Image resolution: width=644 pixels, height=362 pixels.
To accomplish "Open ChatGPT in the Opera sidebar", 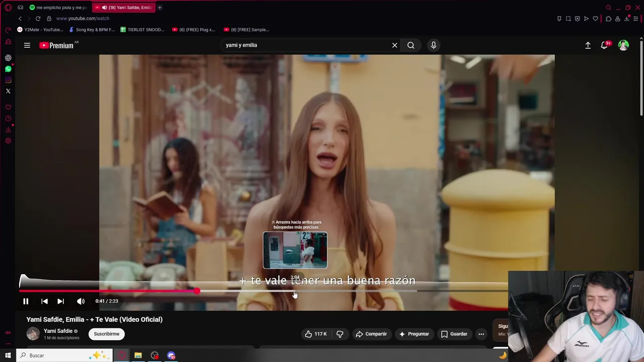I will coord(8,58).
